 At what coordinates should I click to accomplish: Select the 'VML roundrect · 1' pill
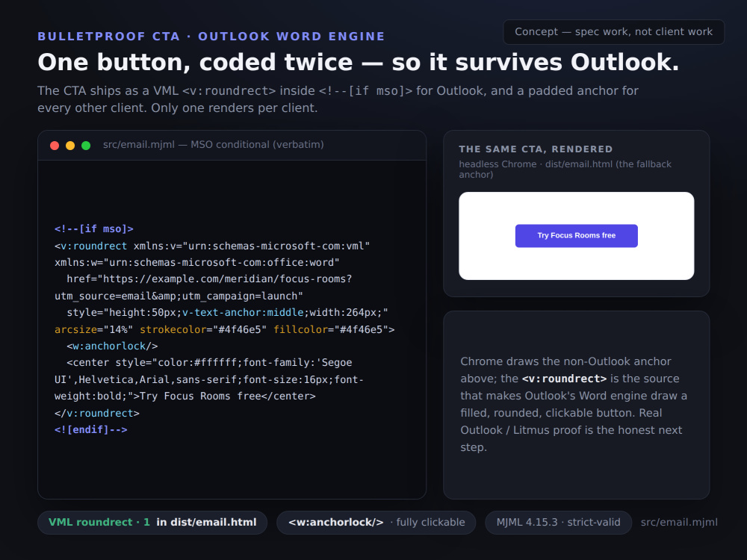point(152,523)
